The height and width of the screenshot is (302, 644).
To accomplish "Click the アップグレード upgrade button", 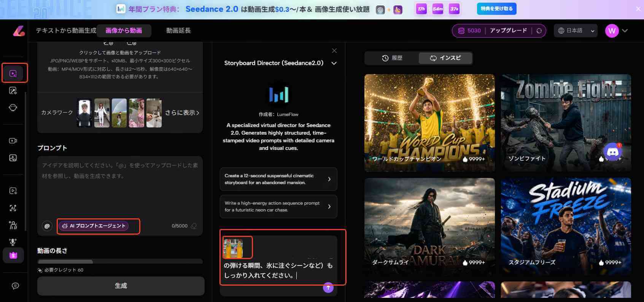I will [x=508, y=30].
